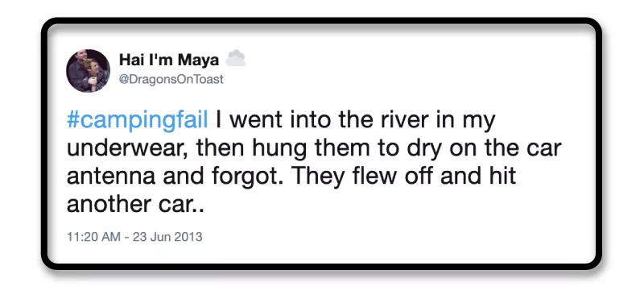Click the word "Maya" in the display name
Viewport: 644px width, 295px height.
(198, 60)
